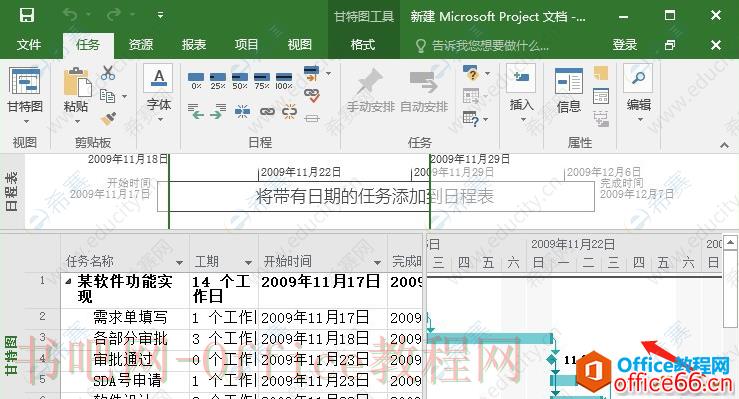The image size is (739, 399).
Task: Click the 各部分审批 Gantt bar in chart
Action: pos(490,338)
